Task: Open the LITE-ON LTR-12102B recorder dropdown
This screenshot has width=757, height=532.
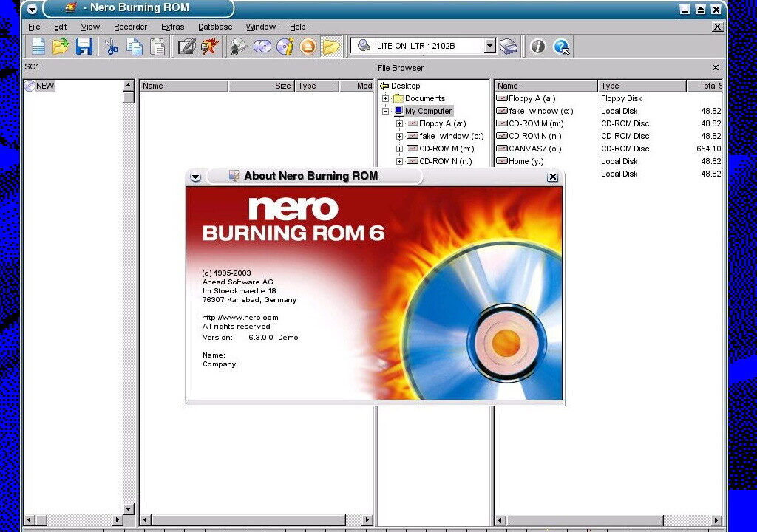Action: [489, 46]
